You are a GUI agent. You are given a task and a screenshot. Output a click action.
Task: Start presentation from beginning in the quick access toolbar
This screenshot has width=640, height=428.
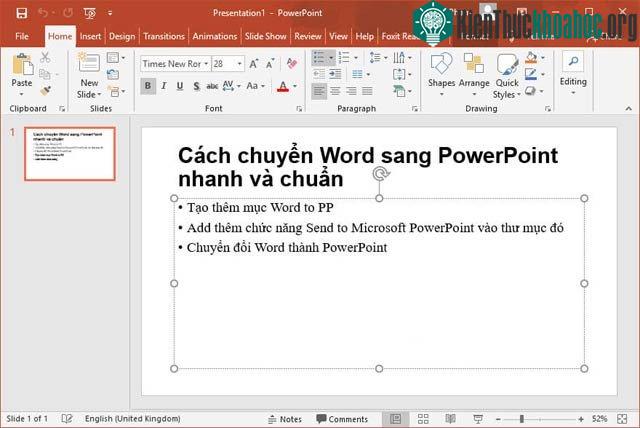[89, 13]
